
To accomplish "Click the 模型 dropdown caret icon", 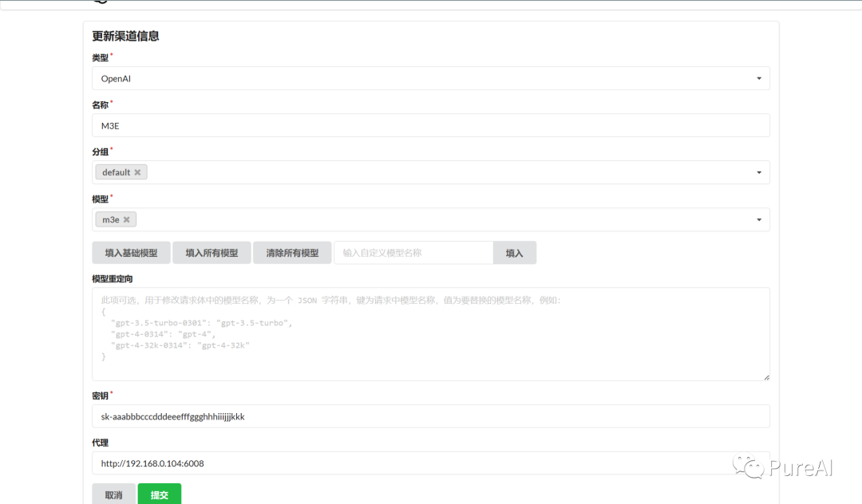I will click(759, 219).
